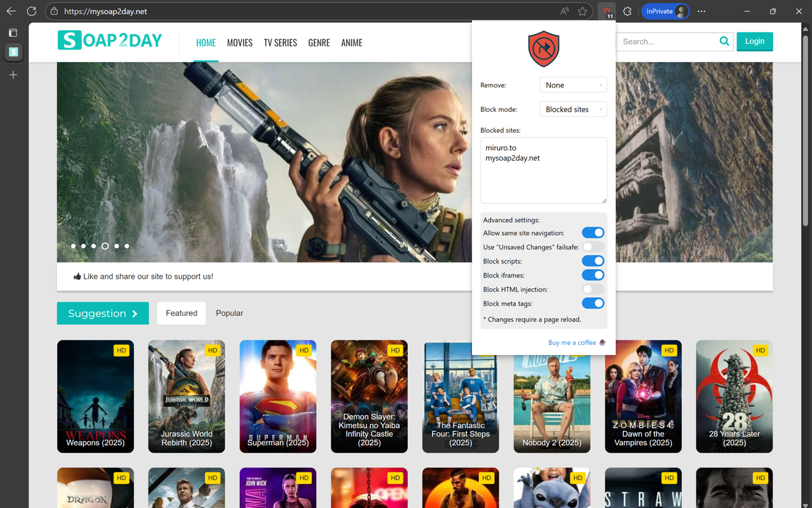
Task: Select the third carousel slide dot
Action: point(93,246)
